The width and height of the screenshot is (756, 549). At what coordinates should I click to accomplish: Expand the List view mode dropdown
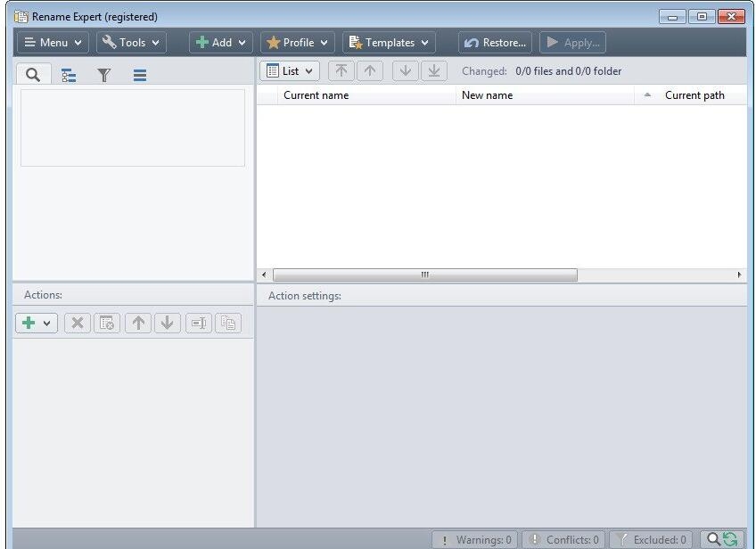point(291,71)
